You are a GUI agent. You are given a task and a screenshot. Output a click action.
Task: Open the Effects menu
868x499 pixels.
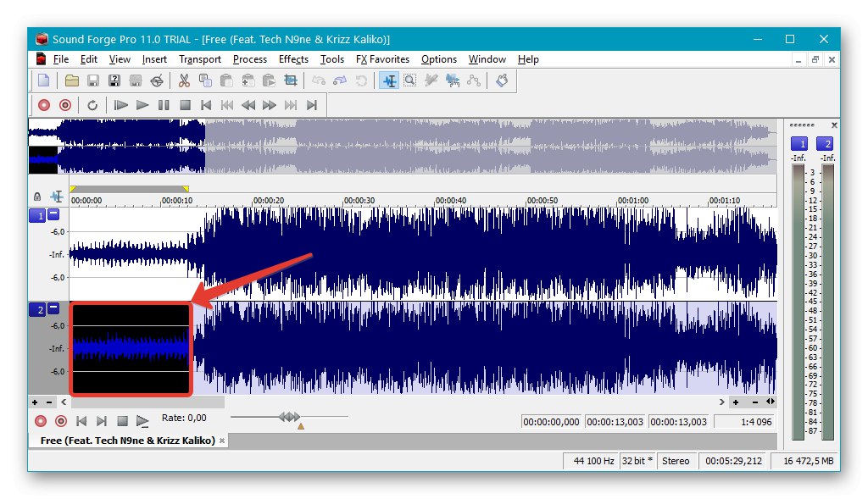293,59
